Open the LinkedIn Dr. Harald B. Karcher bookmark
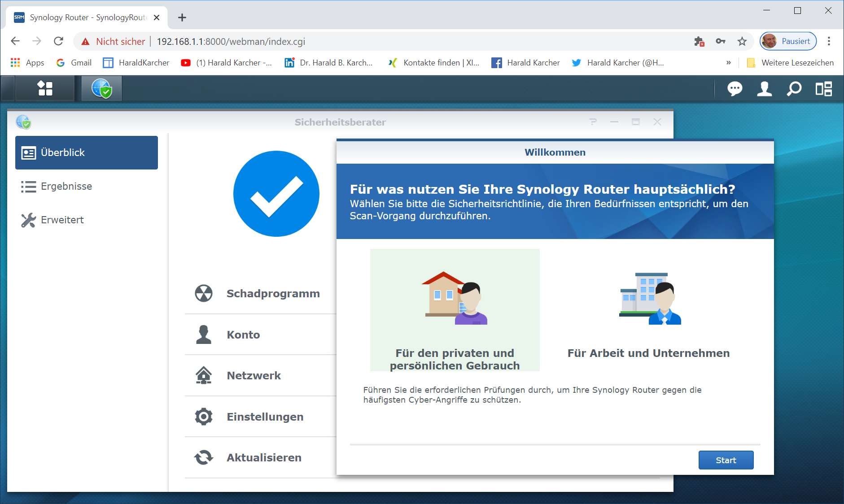Viewport: 844px width, 504px height. pos(329,63)
